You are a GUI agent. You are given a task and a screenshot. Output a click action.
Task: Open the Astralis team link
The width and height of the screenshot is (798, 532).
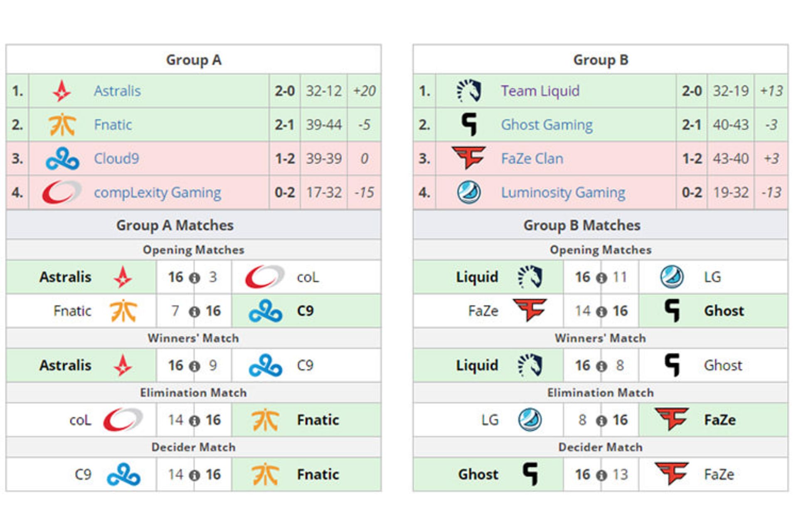pos(117,91)
